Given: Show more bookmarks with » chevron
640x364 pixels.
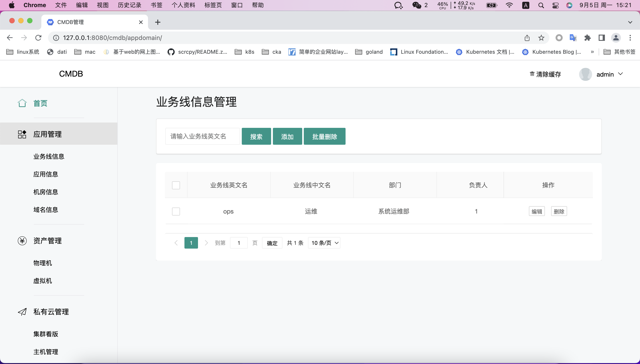Looking at the screenshot, I should pos(592,52).
